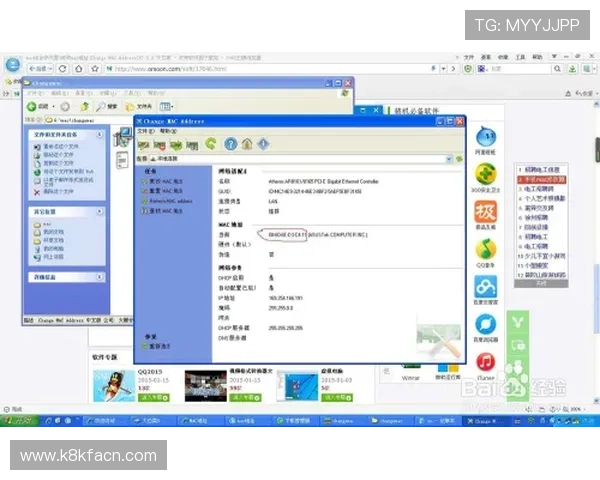Collapse the Other Places panel in Explorer
Screen dimensions: 600x480
click(x=99, y=211)
